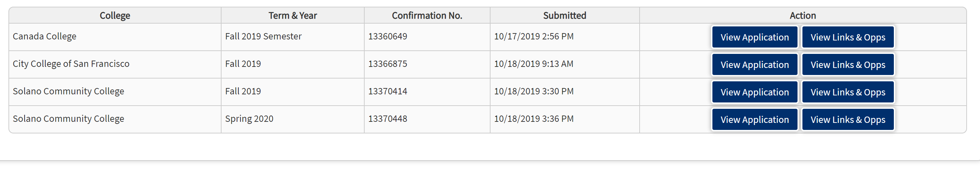Open Links & Opps for City College San Francisco
This screenshot has height=169, width=980.
click(x=847, y=65)
